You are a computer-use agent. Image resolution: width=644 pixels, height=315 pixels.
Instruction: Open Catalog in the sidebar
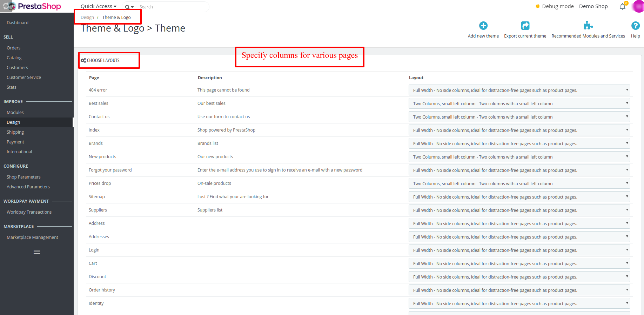14,58
